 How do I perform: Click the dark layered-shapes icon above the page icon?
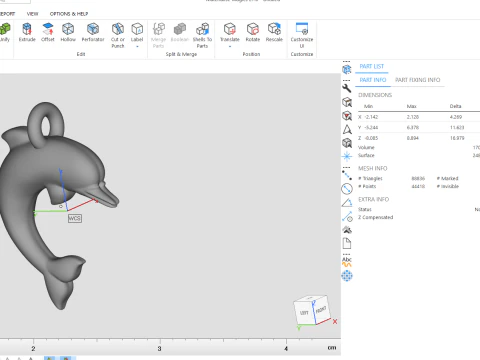tap(347, 230)
